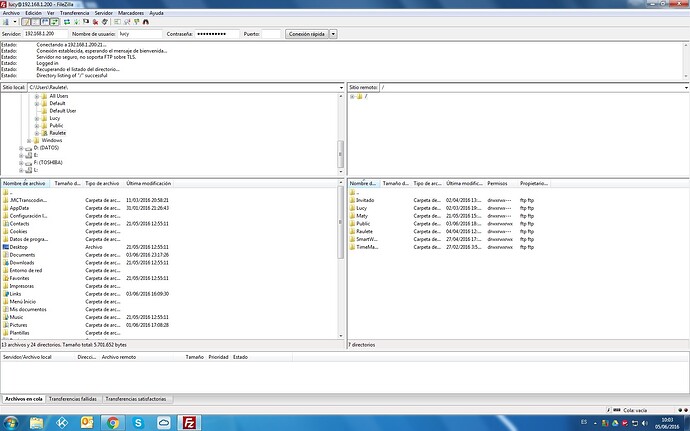Click the Nombre de usuario field
690x431 pixels.
tap(139, 34)
